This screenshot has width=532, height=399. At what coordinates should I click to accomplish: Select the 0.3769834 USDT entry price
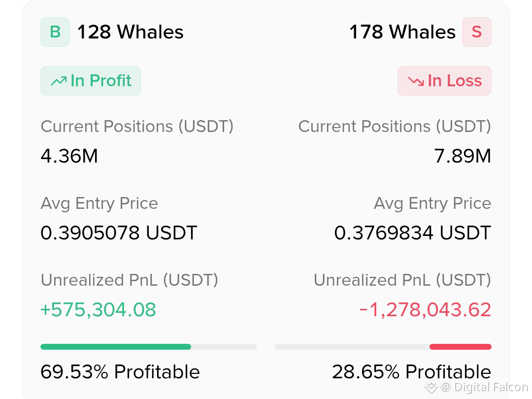[413, 233]
